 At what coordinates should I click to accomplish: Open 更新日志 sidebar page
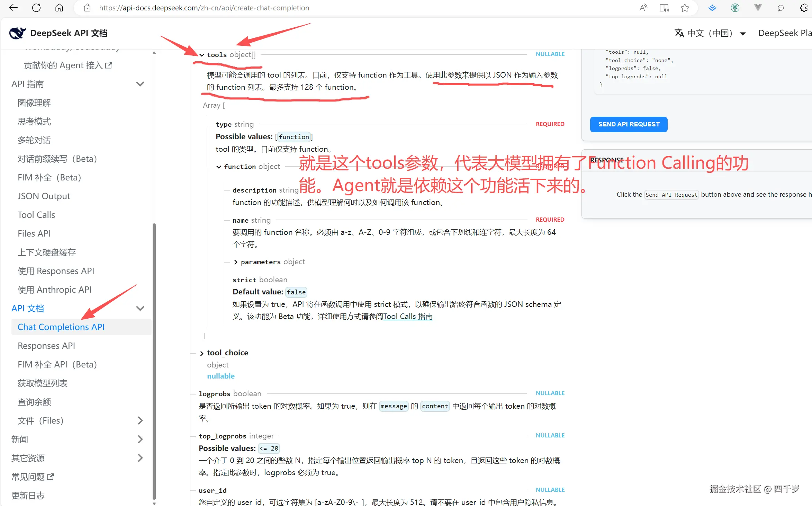click(28, 495)
